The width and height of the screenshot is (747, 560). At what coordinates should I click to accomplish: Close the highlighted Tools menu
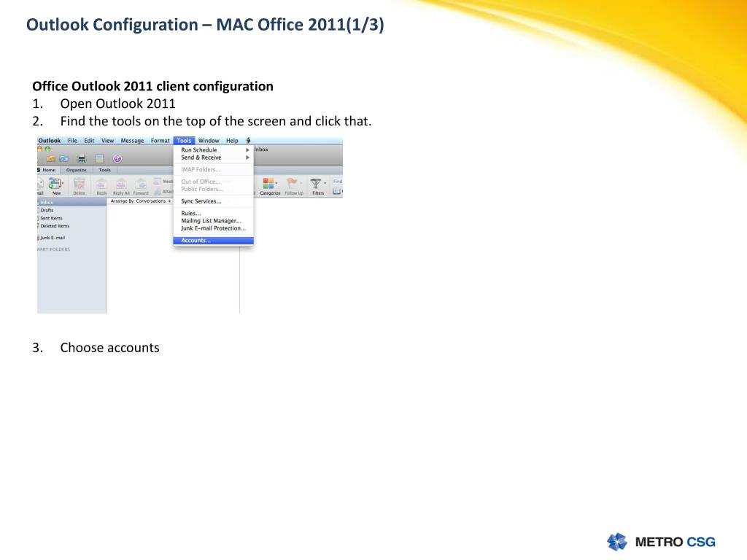point(184,141)
